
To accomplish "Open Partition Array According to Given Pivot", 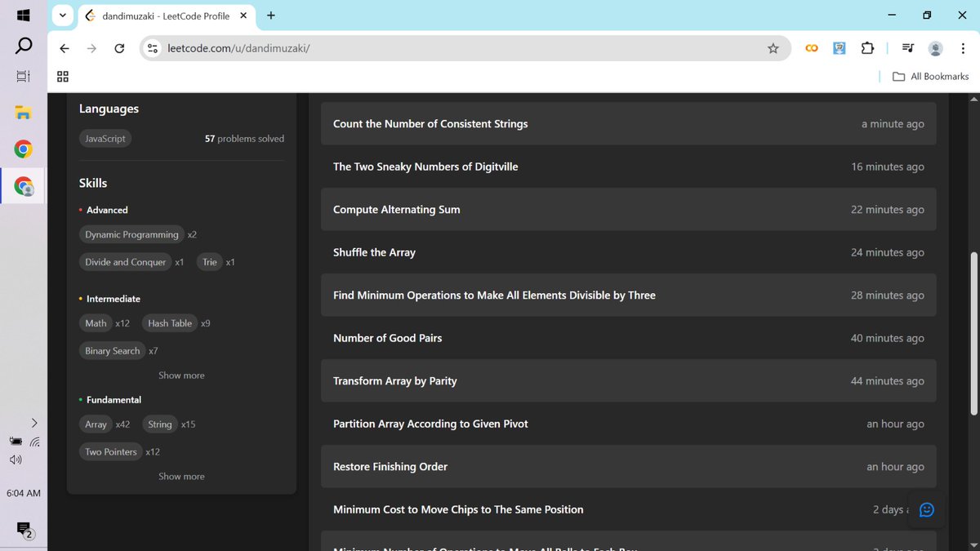I will pos(628,424).
